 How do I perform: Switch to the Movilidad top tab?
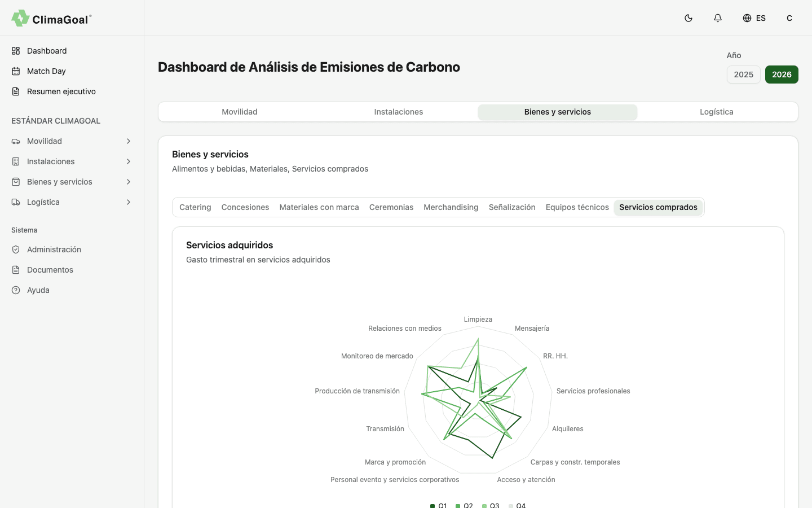click(240, 112)
